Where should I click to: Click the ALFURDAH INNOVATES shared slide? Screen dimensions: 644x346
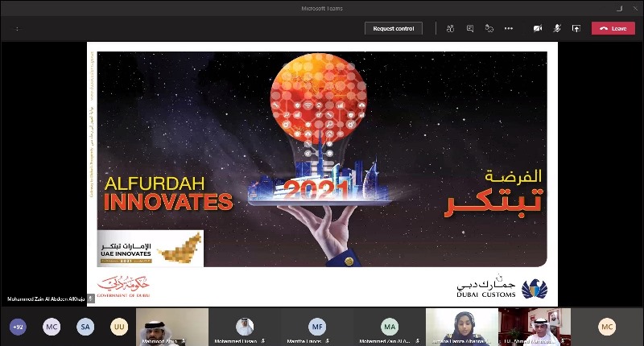(322, 174)
